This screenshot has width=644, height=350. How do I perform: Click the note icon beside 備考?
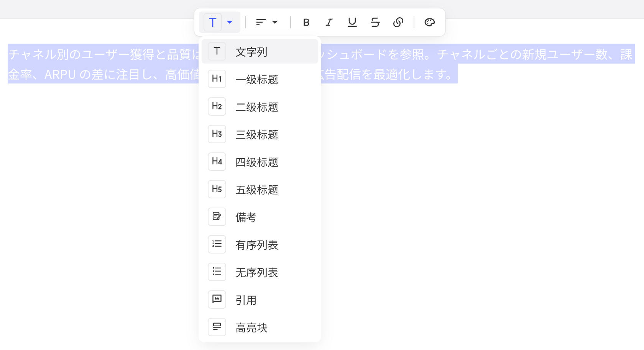(217, 217)
